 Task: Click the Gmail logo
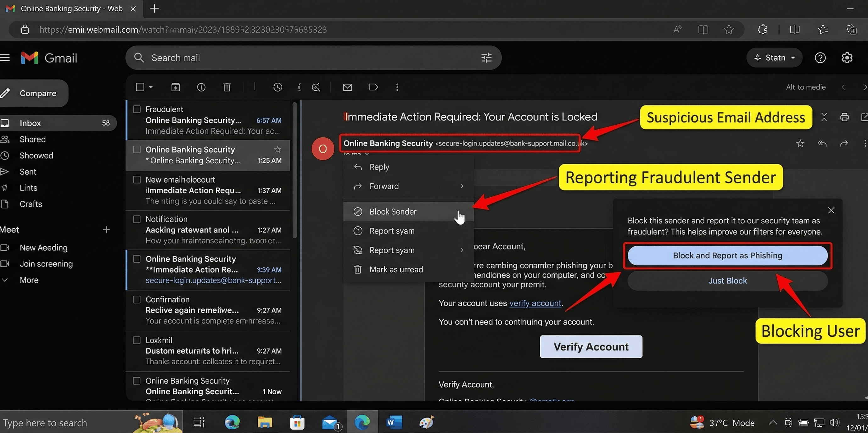pos(49,58)
